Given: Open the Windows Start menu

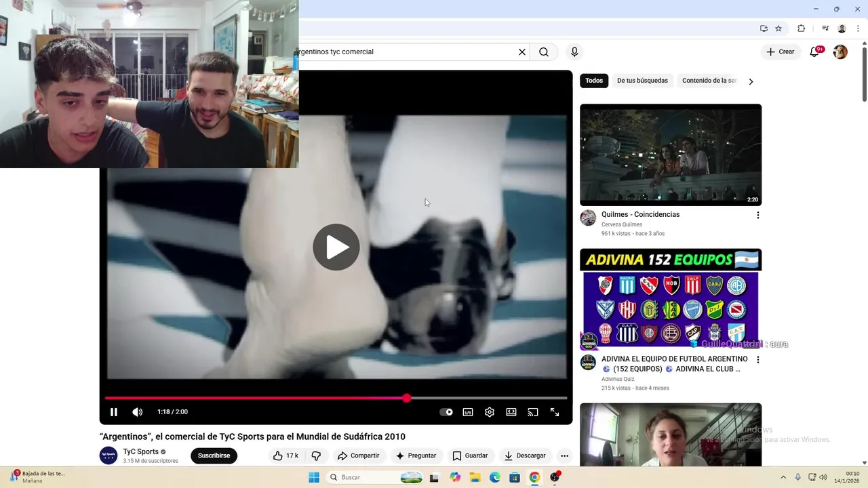Looking at the screenshot, I should pos(314,477).
